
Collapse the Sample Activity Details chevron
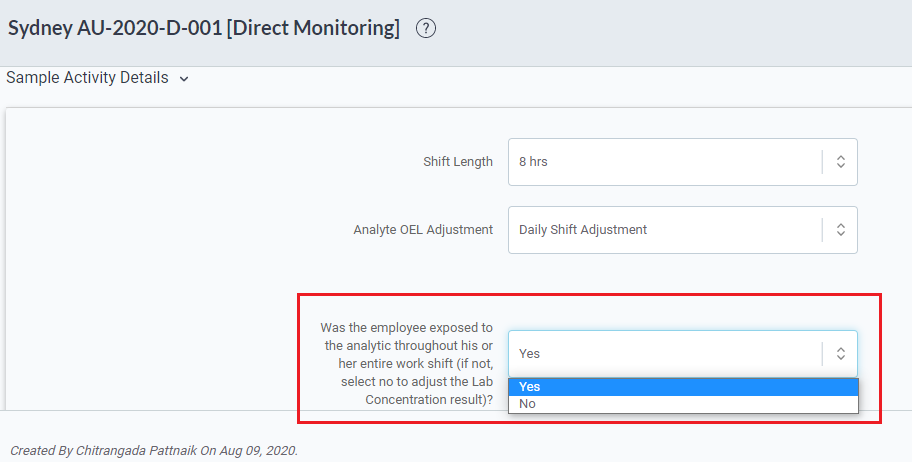(x=184, y=79)
